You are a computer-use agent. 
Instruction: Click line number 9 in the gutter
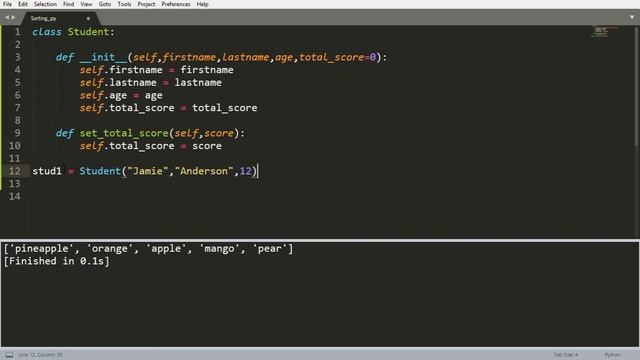[18, 133]
